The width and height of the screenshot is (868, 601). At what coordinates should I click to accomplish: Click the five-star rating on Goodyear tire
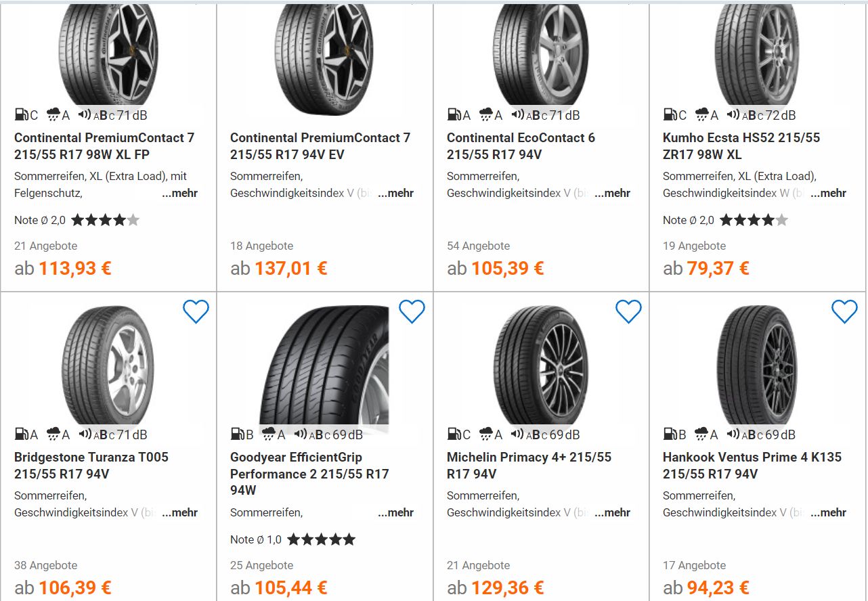click(x=321, y=539)
